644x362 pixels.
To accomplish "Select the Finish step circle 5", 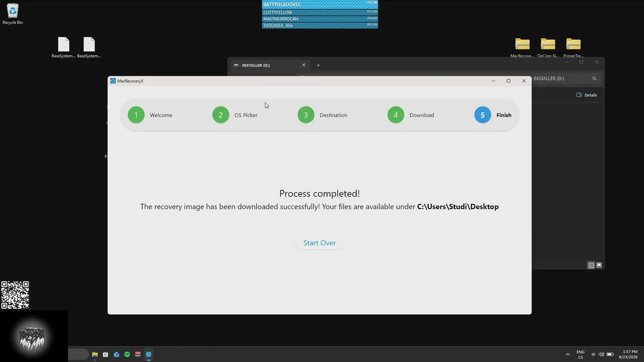I will [482, 115].
